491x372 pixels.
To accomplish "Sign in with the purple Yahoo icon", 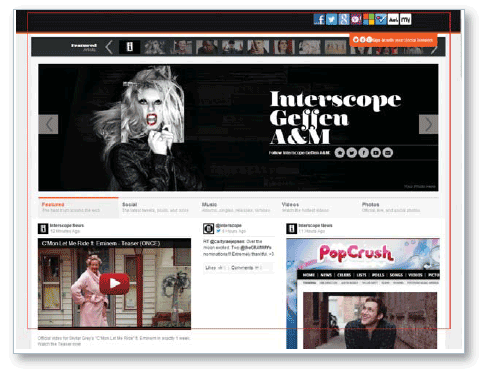I will click(x=356, y=19).
